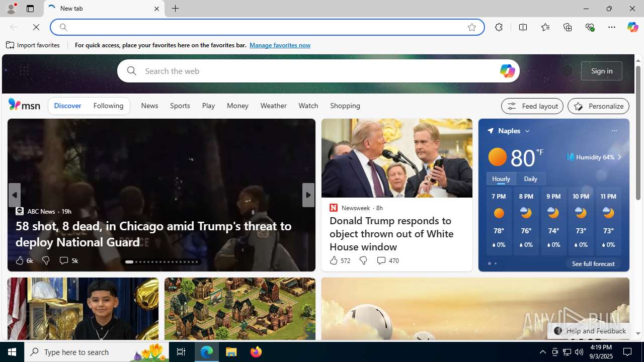
Task: Open the kid's room photo story
Action: click(x=83, y=309)
